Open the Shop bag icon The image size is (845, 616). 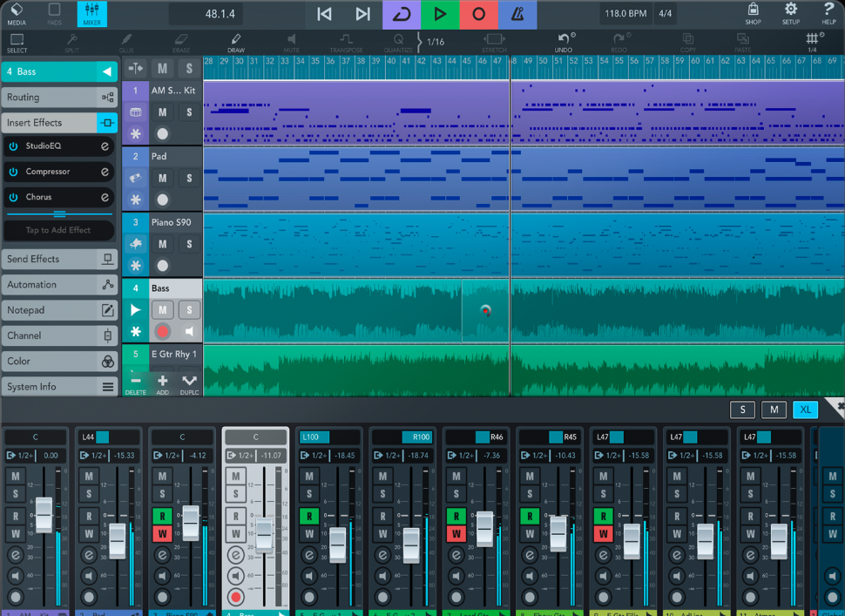pyautogui.click(x=753, y=13)
